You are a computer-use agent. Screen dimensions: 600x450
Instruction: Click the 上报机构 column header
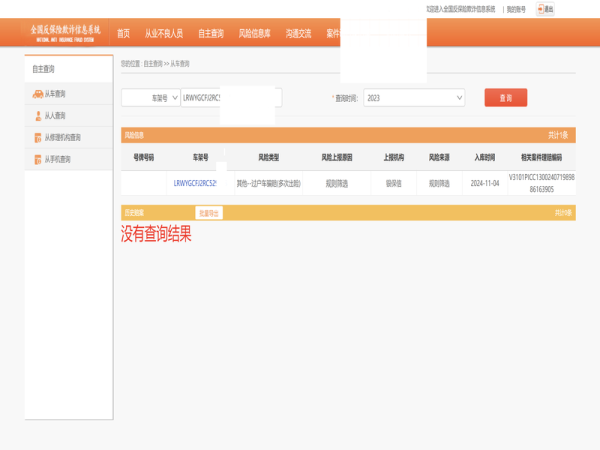[x=394, y=157]
